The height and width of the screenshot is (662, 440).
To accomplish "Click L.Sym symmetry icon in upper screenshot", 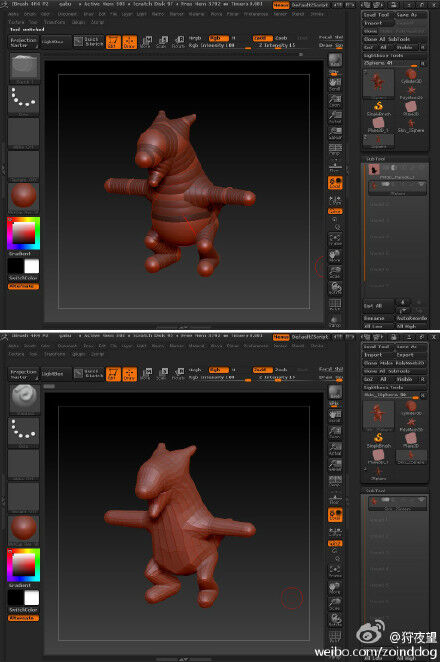I will pyautogui.click(x=335, y=200).
